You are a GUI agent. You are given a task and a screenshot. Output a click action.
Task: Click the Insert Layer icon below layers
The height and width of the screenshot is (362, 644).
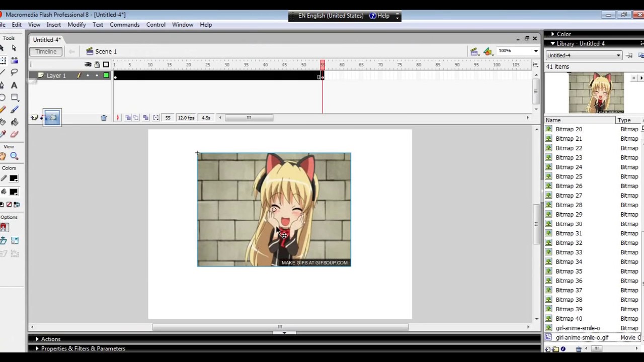pos(34,118)
